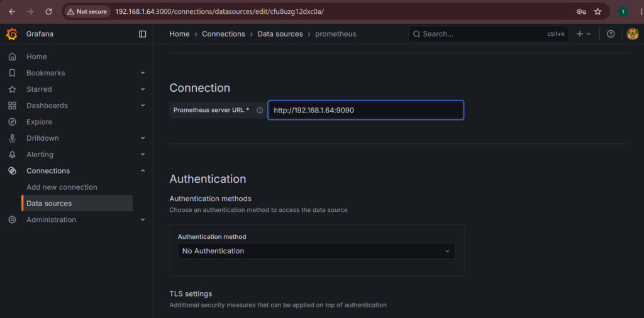Click the prometheus breadcrumb text

pyautogui.click(x=336, y=34)
